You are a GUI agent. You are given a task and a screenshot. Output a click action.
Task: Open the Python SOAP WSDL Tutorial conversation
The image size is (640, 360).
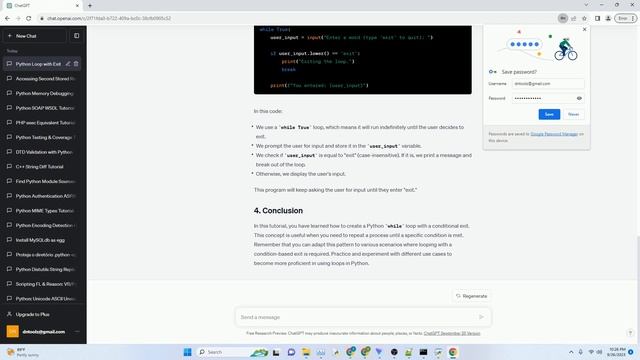click(42, 108)
